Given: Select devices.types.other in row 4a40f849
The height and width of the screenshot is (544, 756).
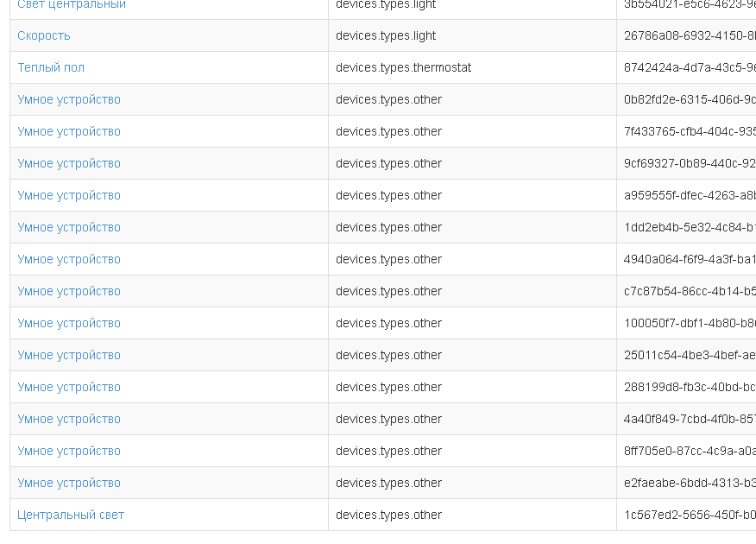Looking at the screenshot, I should point(388,419).
